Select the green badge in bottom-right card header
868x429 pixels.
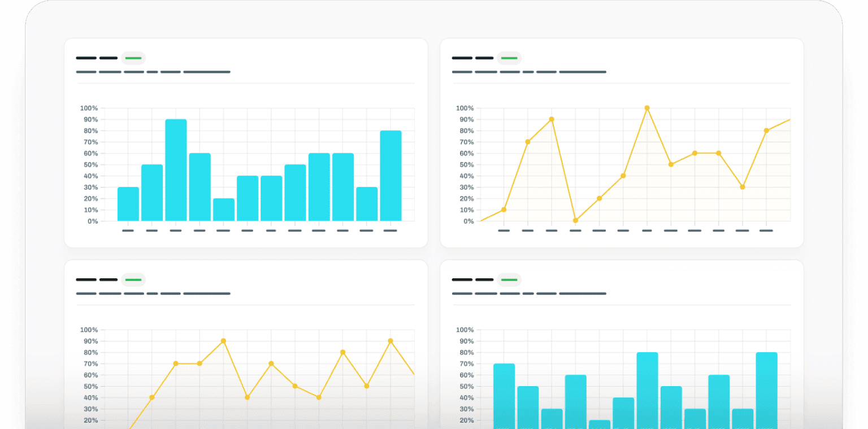[509, 280]
